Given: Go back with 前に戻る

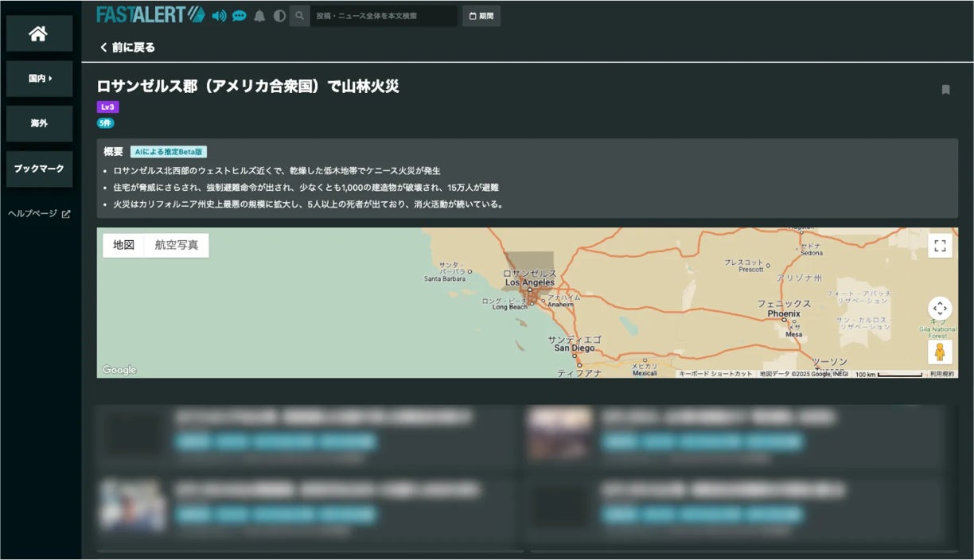Looking at the screenshot, I should click(x=127, y=48).
